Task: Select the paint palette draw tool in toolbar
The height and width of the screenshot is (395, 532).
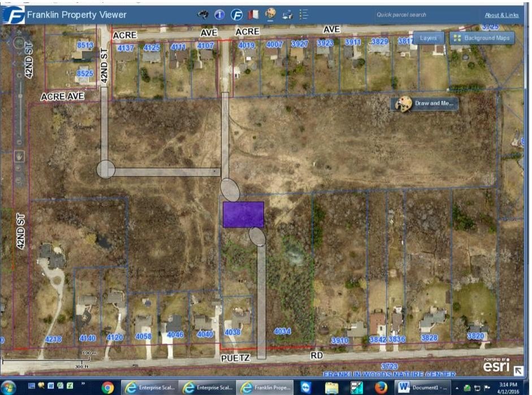Action: (x=270, y=14)
